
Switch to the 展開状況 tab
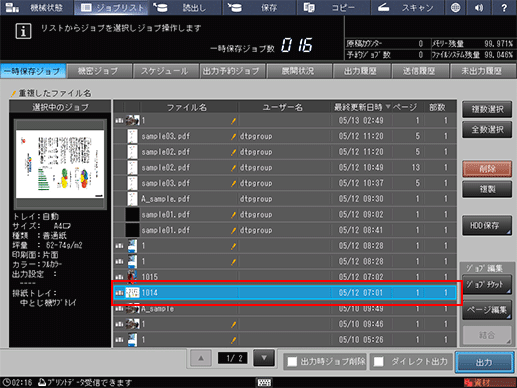tap(298, 71)
